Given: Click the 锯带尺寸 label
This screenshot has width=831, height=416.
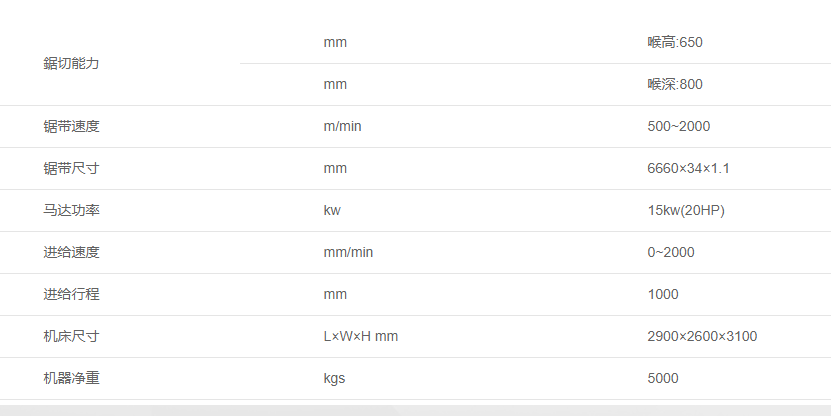Looking at the screenshot, I should pos(71,168).
